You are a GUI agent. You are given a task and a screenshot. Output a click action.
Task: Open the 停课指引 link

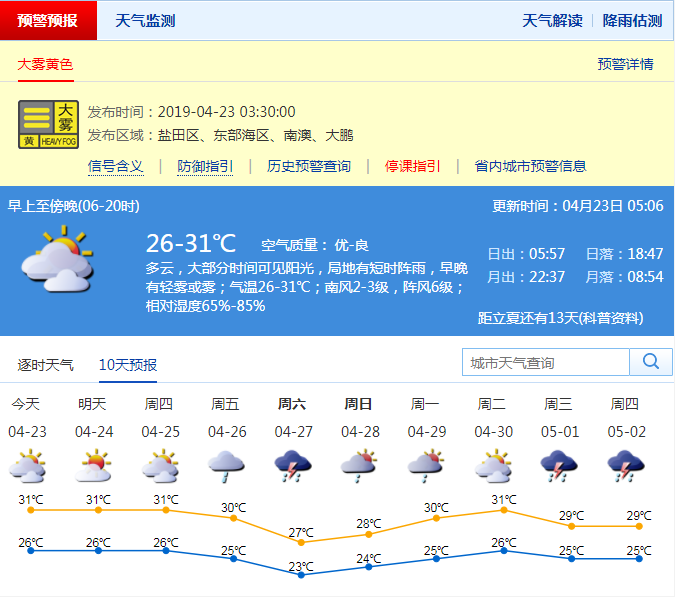[x=412, y=166]
